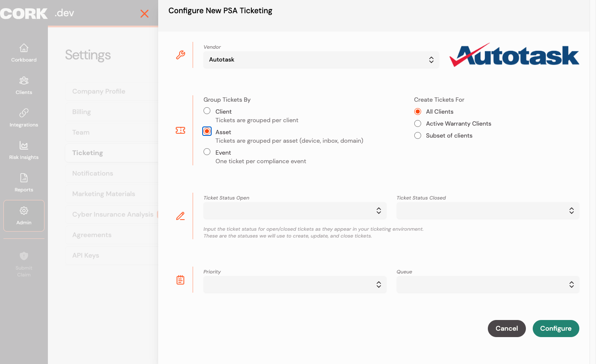Open the Ticket Status Closed dropdown
596x364 pixels.
click(488, 211)
